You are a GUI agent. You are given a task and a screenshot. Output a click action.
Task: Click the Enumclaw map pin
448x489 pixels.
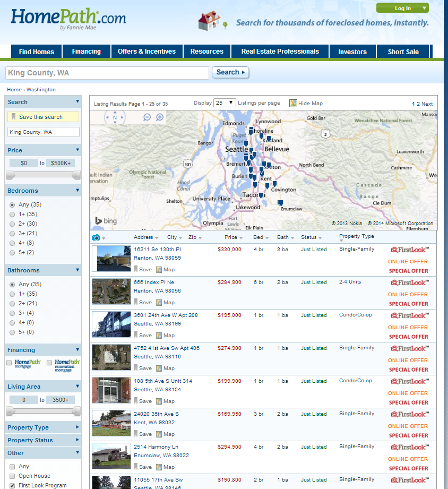point(280,203)
